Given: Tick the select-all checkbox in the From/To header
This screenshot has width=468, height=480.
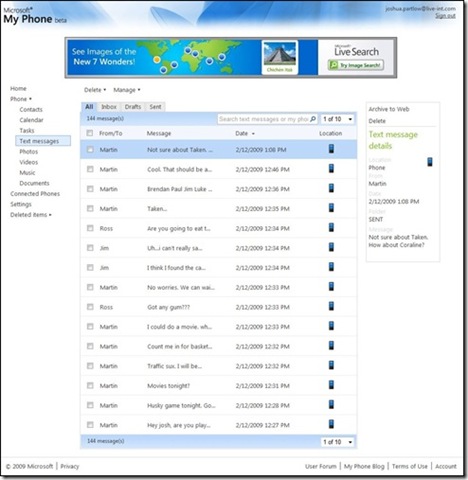Looking at the screenshot, I should 90,133.
